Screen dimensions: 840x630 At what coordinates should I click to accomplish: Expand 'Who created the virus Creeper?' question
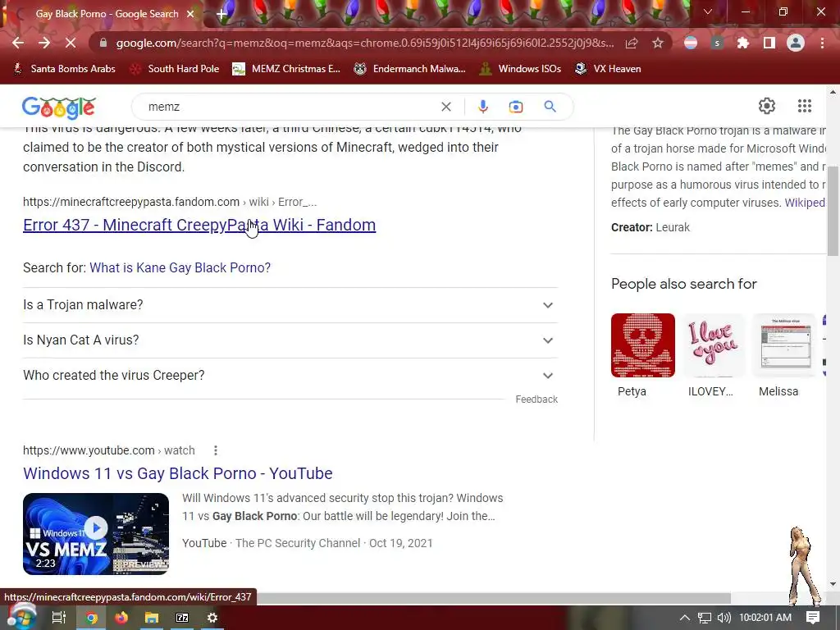[x=290, y=376]
